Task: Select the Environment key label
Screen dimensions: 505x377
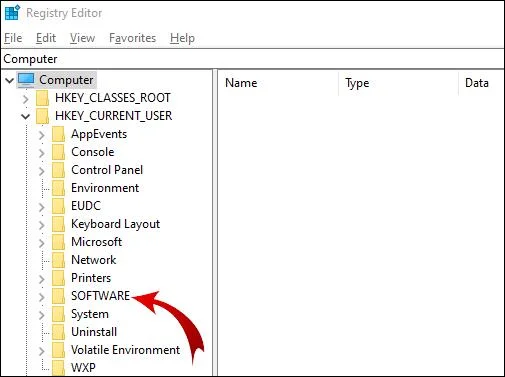Action: (x=105, y=188)
